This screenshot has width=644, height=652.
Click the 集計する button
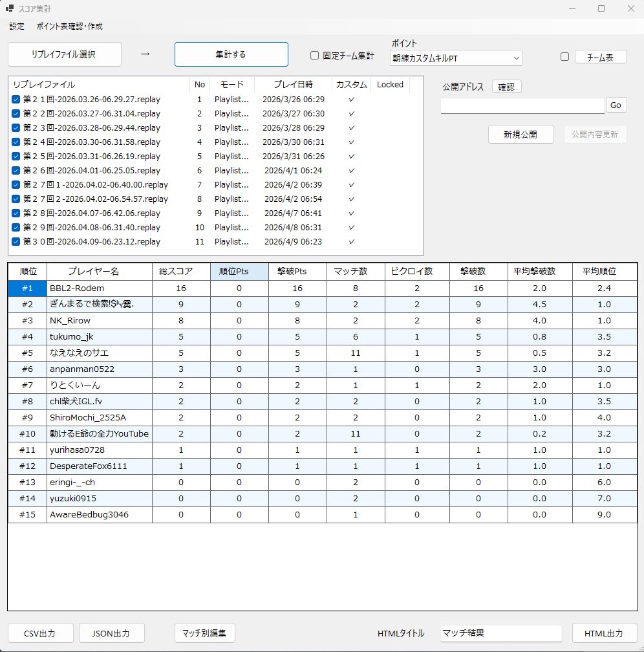click(x=231, y=54)
